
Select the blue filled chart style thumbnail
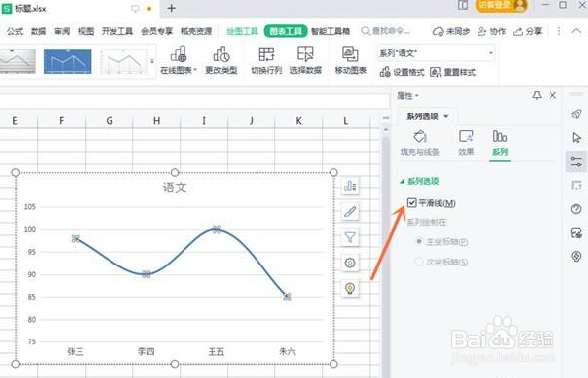click(67, 61)
